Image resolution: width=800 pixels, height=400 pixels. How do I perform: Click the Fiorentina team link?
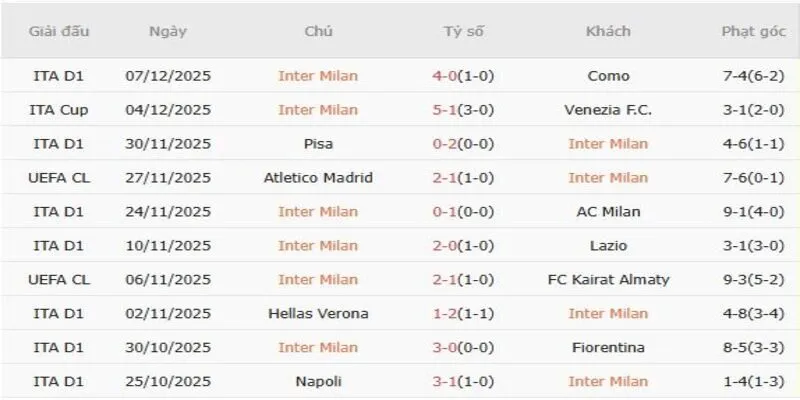(x=607, y=348)
